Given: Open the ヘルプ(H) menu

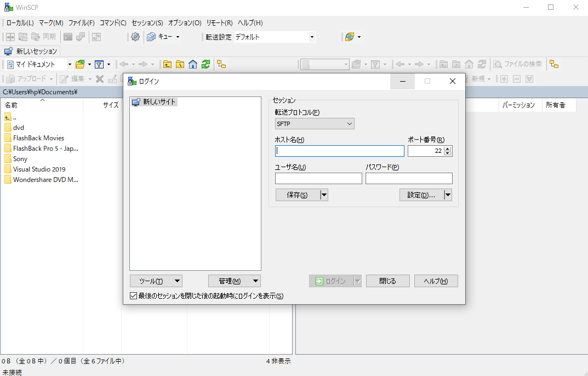Looking at the screenshot, I should pos(250,23).
